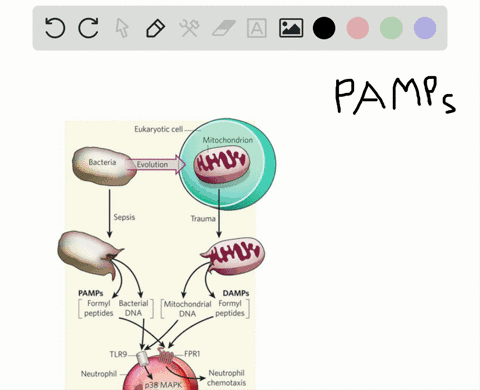The height and width of the screenshot is (390, 480).
Task: Click the 'Evolution' arrow label
Action: pyautogui.click(x=152, y=164)
